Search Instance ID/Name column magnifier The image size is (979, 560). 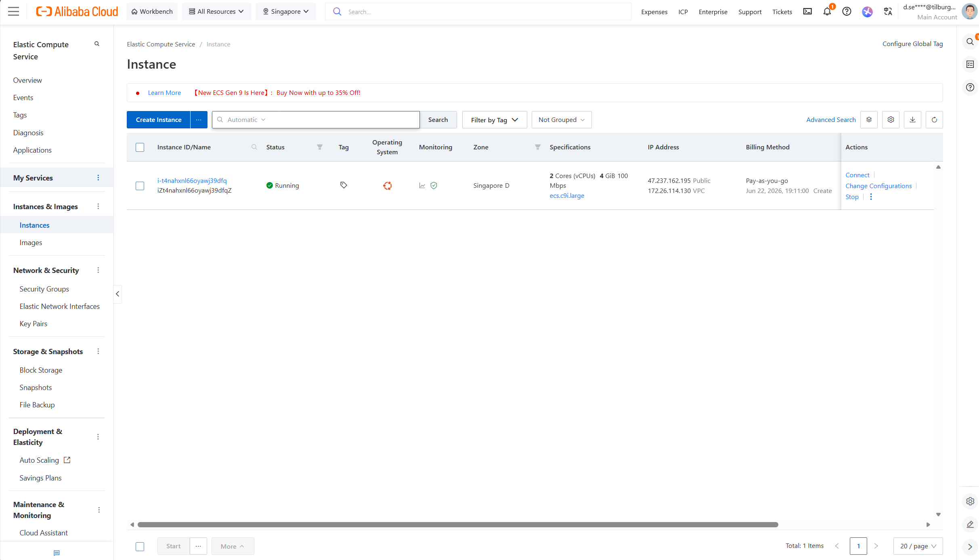click(254, 147)
